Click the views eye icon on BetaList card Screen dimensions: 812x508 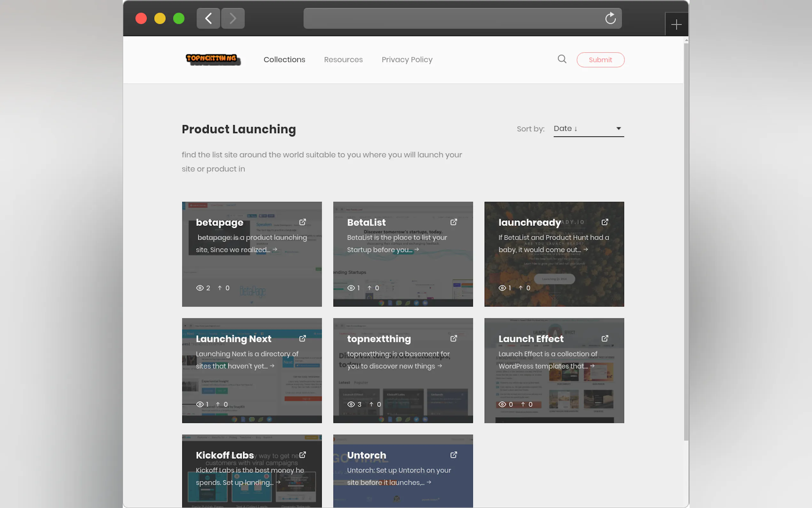coord(351,288)
